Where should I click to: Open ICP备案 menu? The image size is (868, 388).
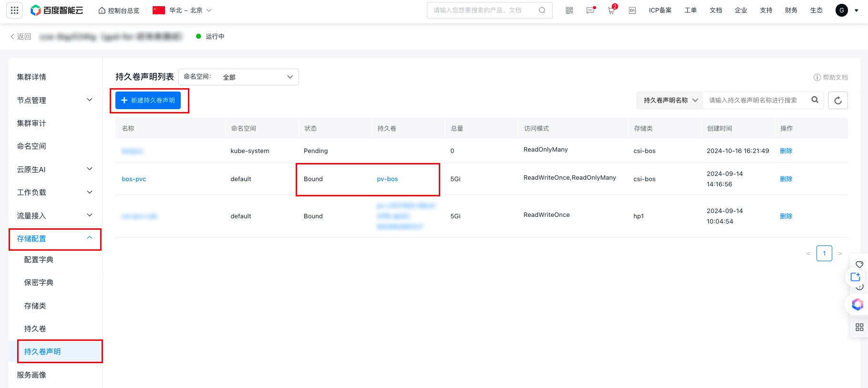[x=660, y=10]
